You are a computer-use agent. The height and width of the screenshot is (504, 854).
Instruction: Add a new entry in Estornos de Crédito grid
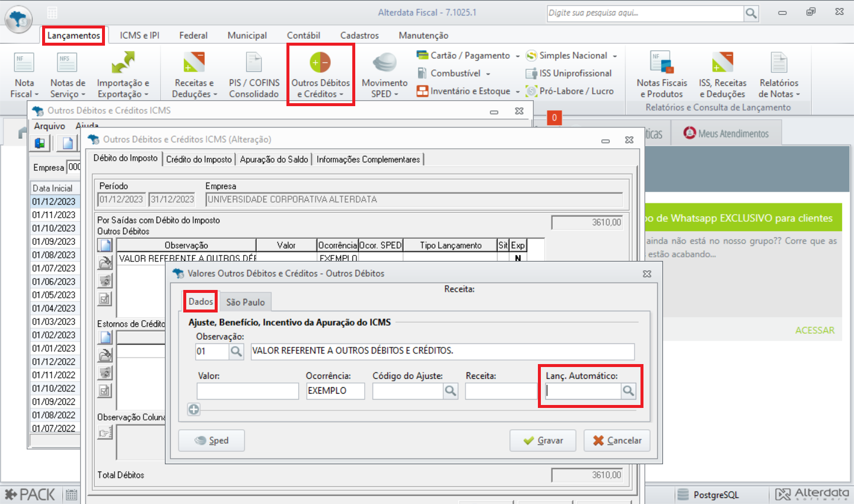point(106,337)
